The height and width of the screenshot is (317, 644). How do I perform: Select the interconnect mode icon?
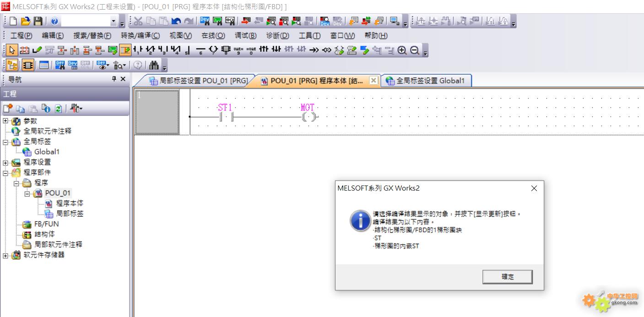click(x=24, y=50)
